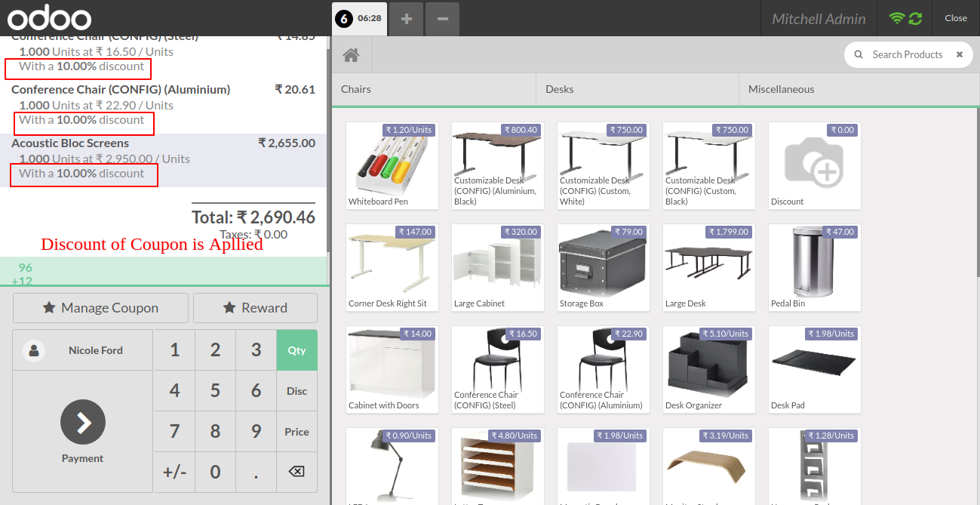This screenshot has width=980, height=505.
Task: Click the odoo logo
Action: click(x=49, y=18)
